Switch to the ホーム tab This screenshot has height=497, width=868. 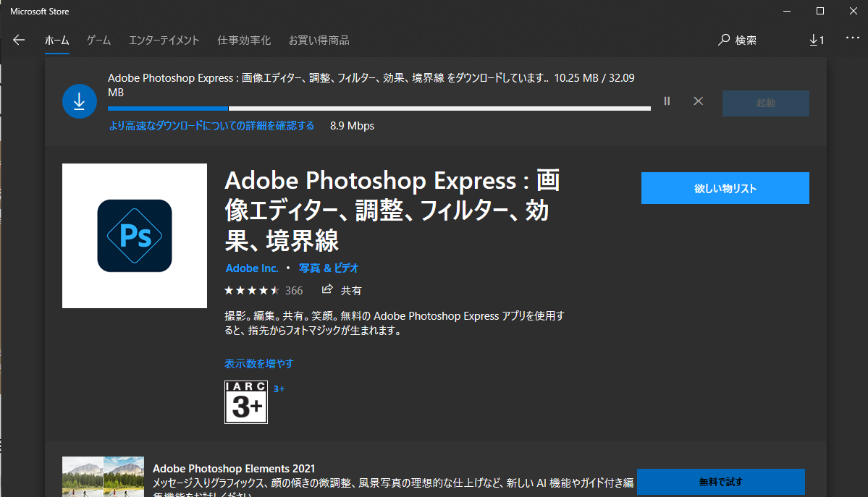[57, 41]
